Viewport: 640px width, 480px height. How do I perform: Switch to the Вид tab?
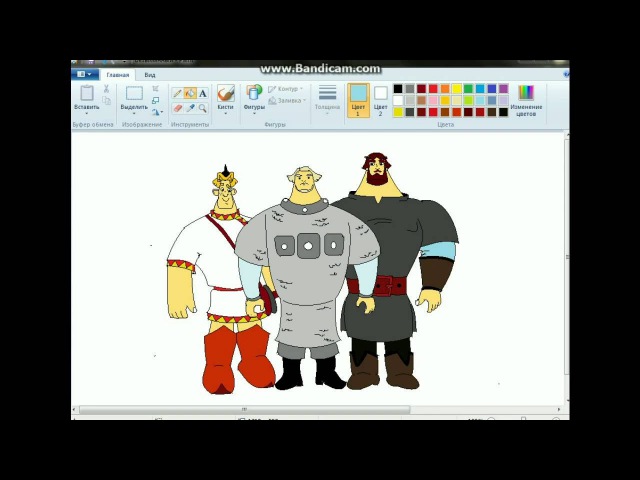pyautogui.click(x=150, y=75)
